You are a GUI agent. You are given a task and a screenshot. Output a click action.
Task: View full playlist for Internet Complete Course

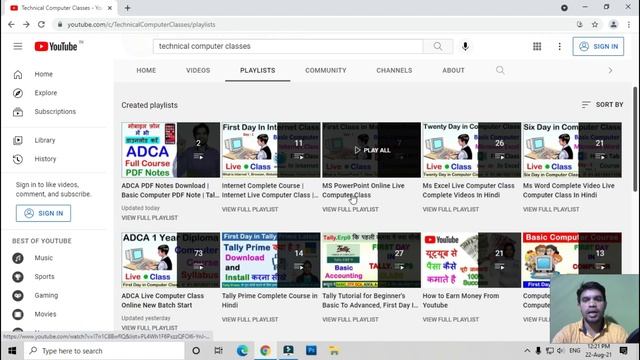[x=250, y=209]
